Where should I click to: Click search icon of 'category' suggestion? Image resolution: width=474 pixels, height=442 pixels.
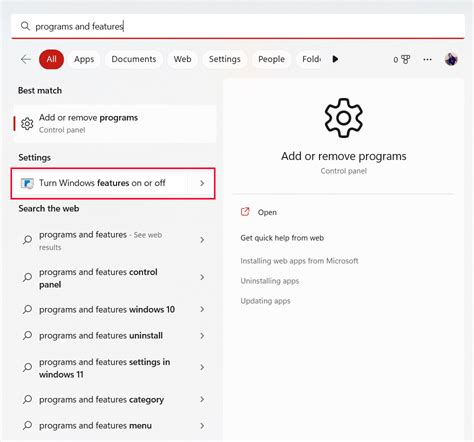[27, 399]
